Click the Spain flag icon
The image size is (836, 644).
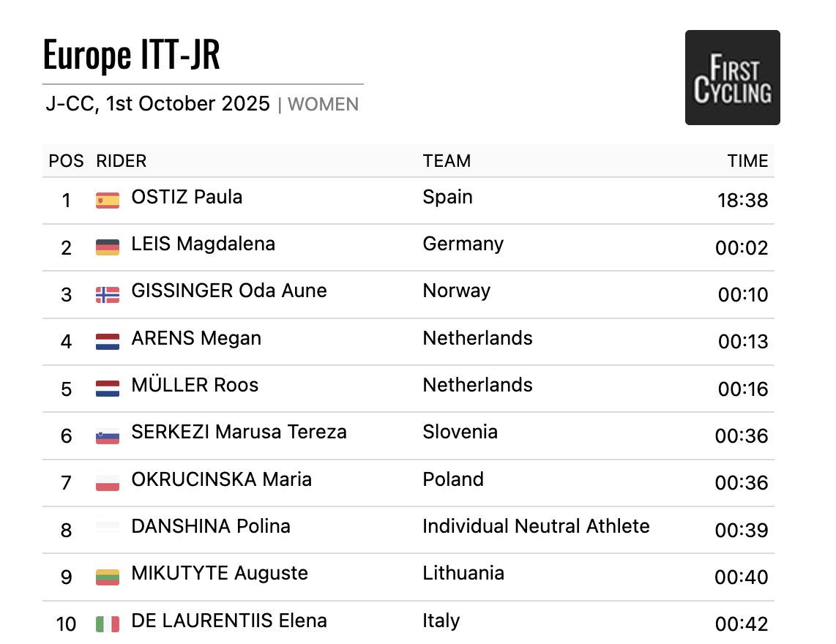pyautogui.click(x=108, y=200)
